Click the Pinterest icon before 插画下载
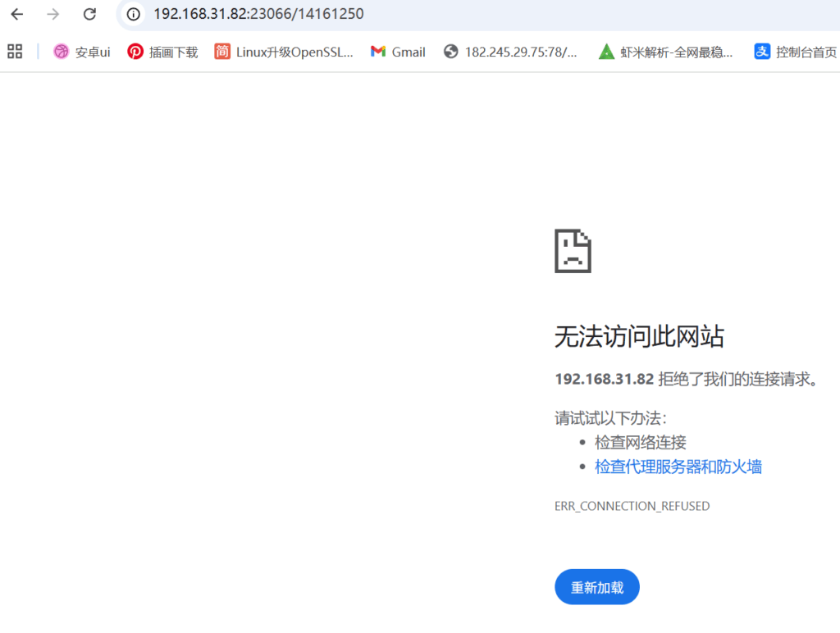Image resolution: width=840 pixels, height=633 pixels. pyautogui.click(x=135, y=51)
